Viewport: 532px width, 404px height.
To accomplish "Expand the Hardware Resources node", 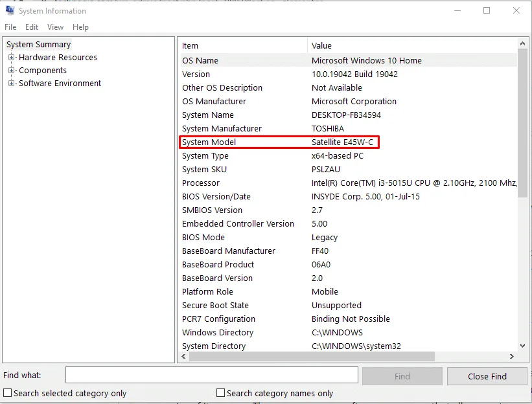I will click(x=11, y=57).
